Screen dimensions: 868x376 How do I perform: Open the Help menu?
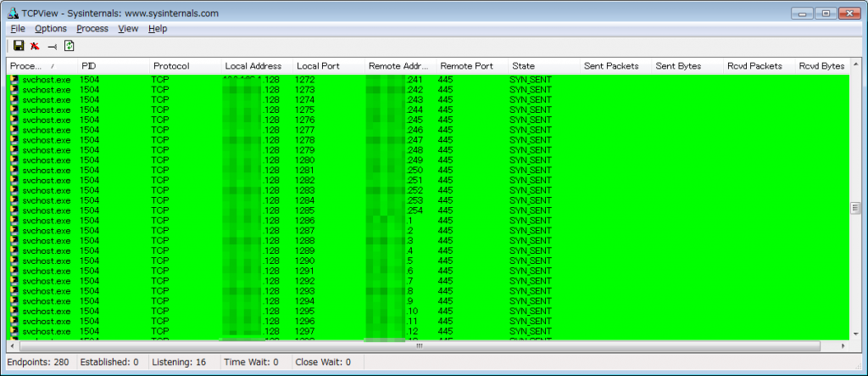click(x=158, y=29)
